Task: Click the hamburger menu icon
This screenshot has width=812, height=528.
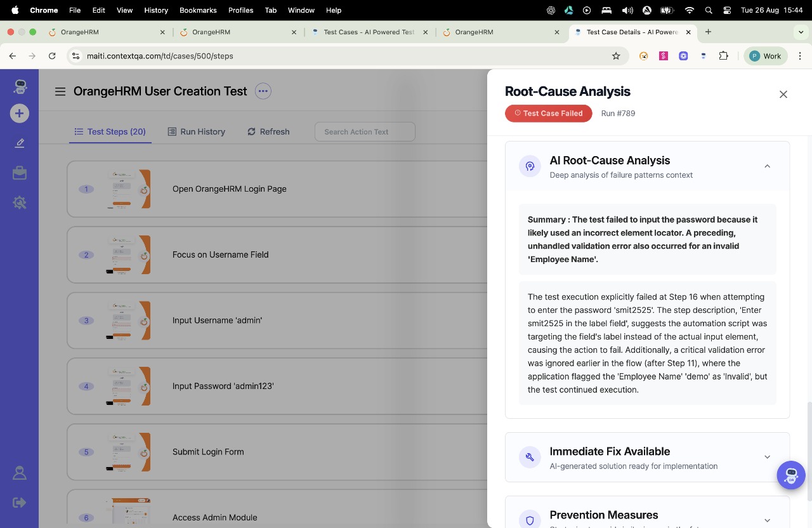Action: pos(60,91)
